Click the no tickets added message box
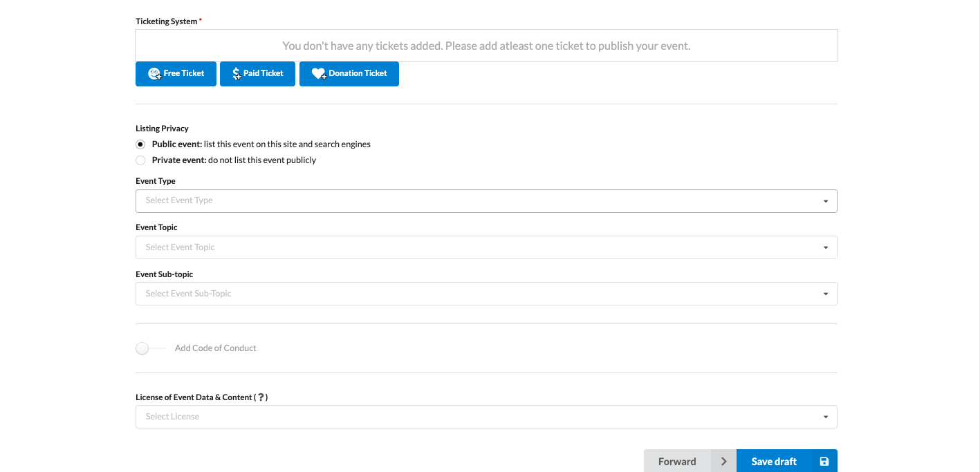The image size is (980, 472). point(486,46)
